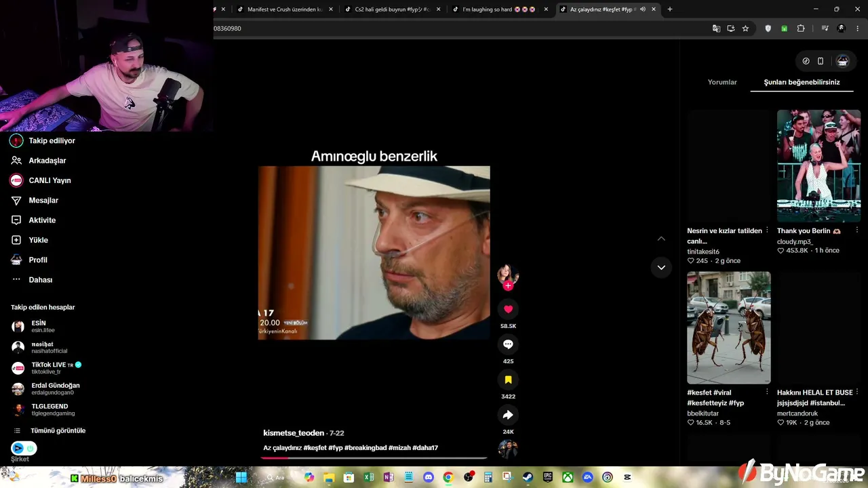Expand the Dahası more menu
This screenshot has width=868, height=488.
pos(32,280)
